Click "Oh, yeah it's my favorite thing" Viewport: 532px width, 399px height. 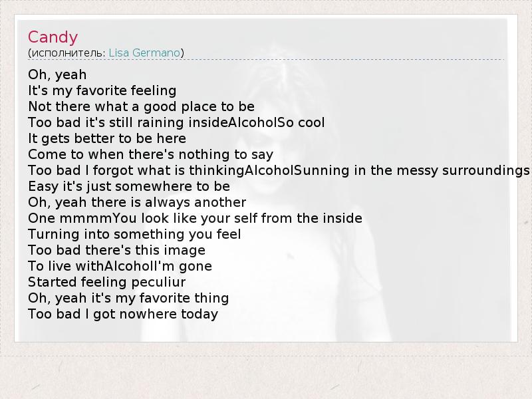point(128,298)
